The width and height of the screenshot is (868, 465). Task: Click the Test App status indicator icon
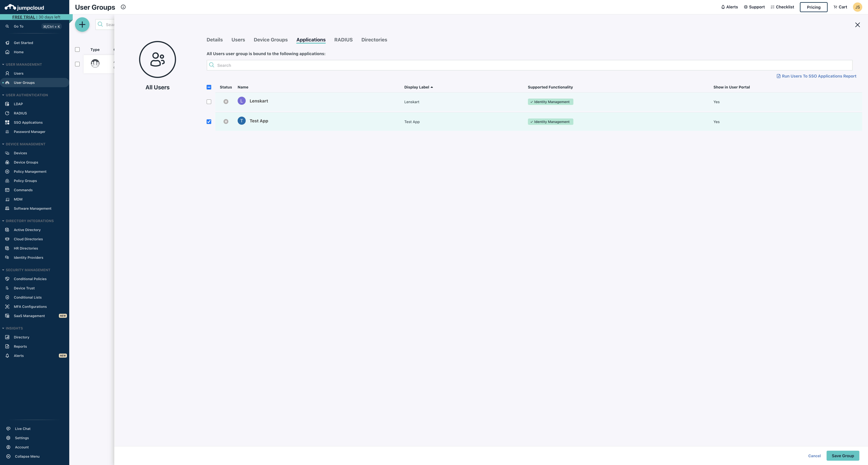pos(226,122)
